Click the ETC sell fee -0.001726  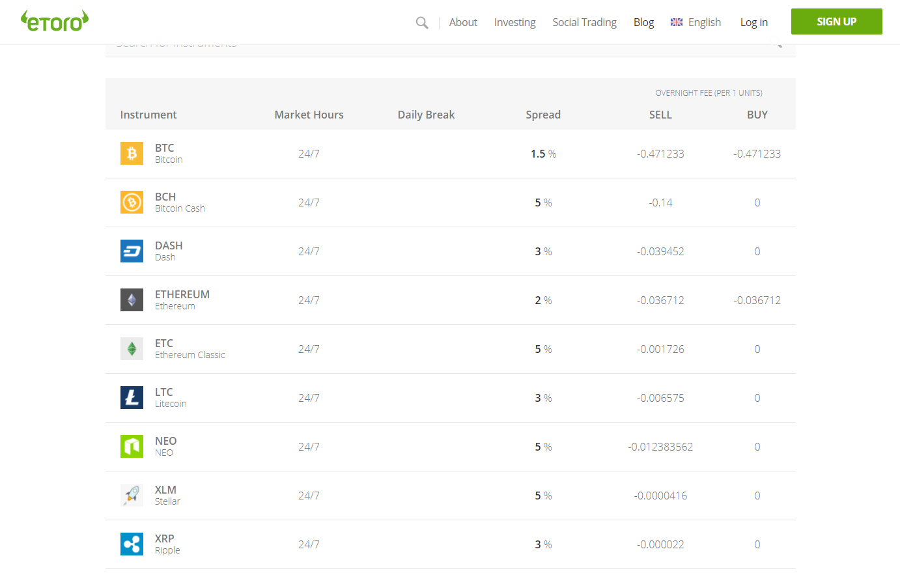[660, 349]
